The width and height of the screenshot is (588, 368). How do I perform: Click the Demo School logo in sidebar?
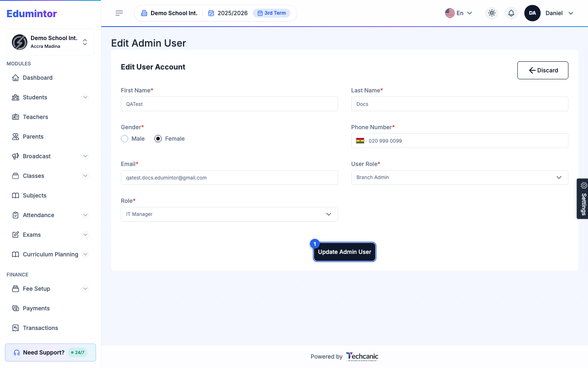(20, 42)
